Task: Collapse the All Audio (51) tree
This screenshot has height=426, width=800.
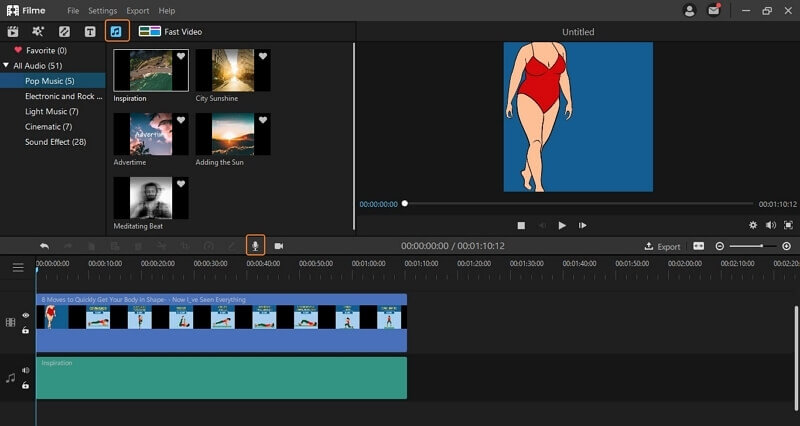Action: pyautogui.click(x=6, y=65)
